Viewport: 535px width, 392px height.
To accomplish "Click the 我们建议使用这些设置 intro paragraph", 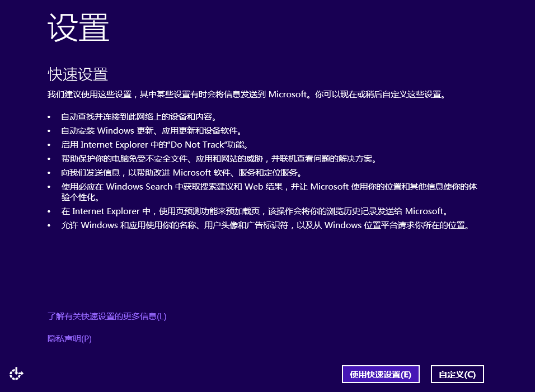I will 246,95.
